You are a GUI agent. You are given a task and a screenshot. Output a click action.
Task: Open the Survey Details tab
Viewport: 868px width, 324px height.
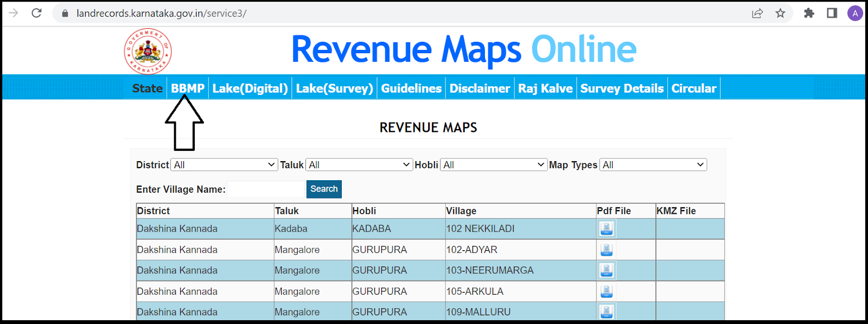click(x=622, y=88)
